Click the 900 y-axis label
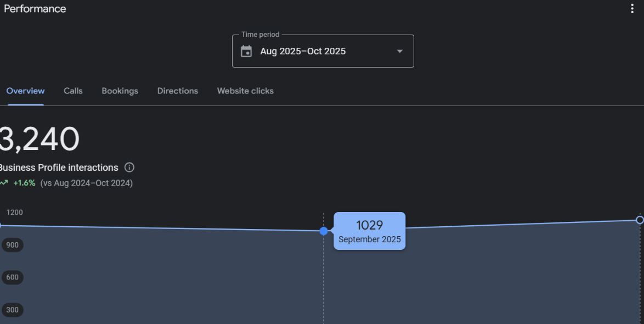The height and width of the screenshot is (324, 644). click(12, 245)
